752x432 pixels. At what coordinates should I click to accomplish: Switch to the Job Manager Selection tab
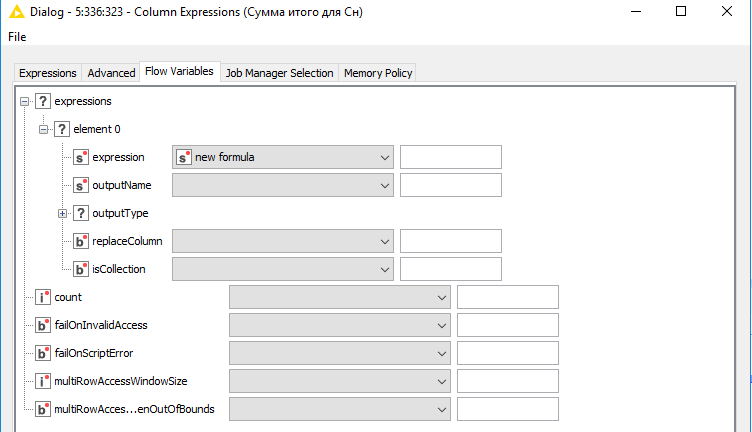[x=279, y=73]
